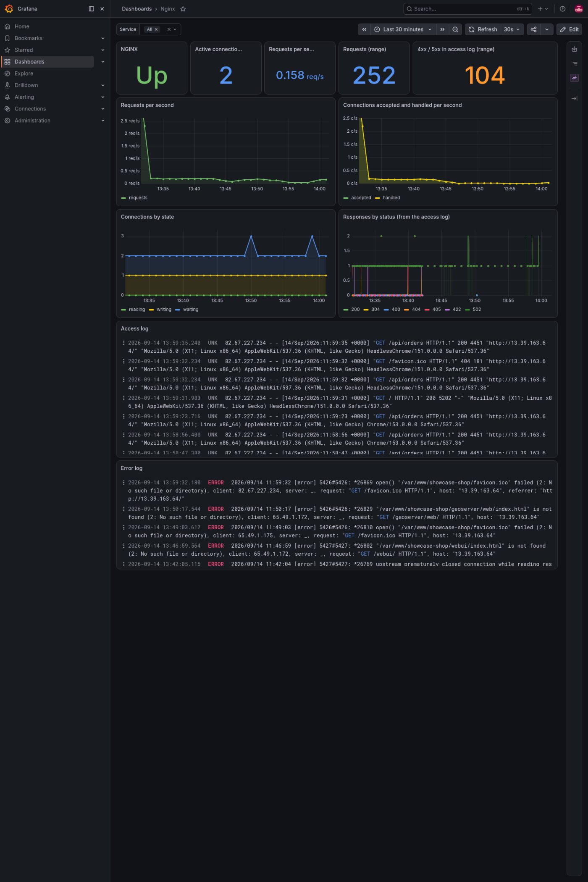
Task: Open the user profile avatar
Action: (578, 9)
